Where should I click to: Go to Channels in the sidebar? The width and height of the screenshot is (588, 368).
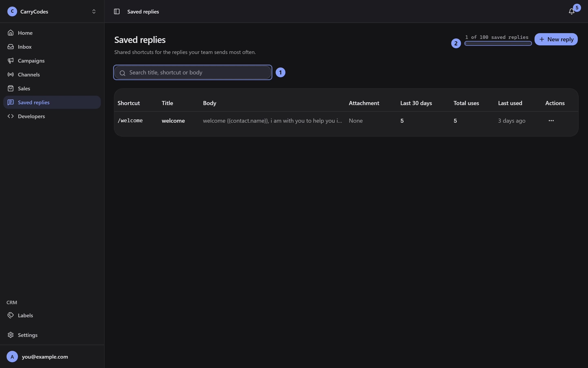[52, 74]
